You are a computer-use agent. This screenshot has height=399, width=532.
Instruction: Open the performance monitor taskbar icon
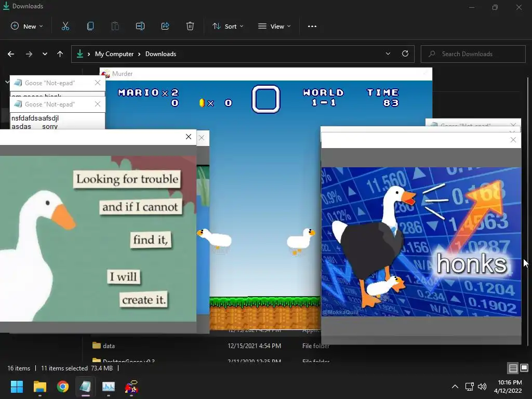[x=109, y=387]
